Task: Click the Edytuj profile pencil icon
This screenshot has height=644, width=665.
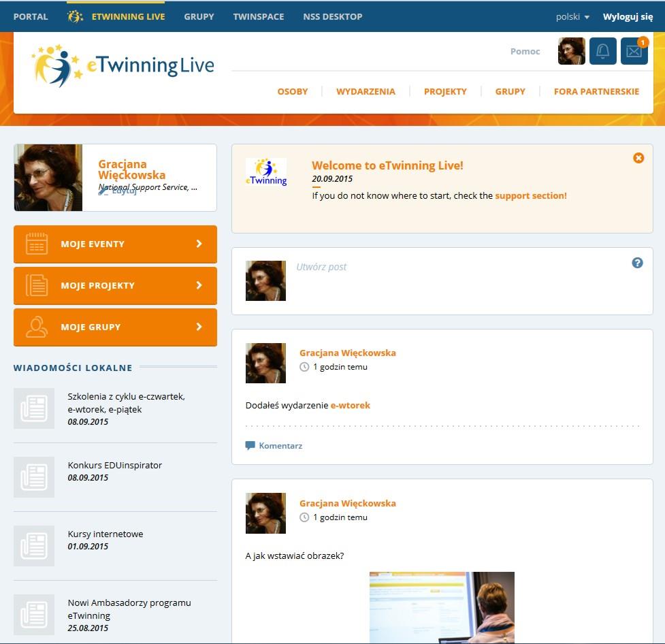Action: (103, 191)
